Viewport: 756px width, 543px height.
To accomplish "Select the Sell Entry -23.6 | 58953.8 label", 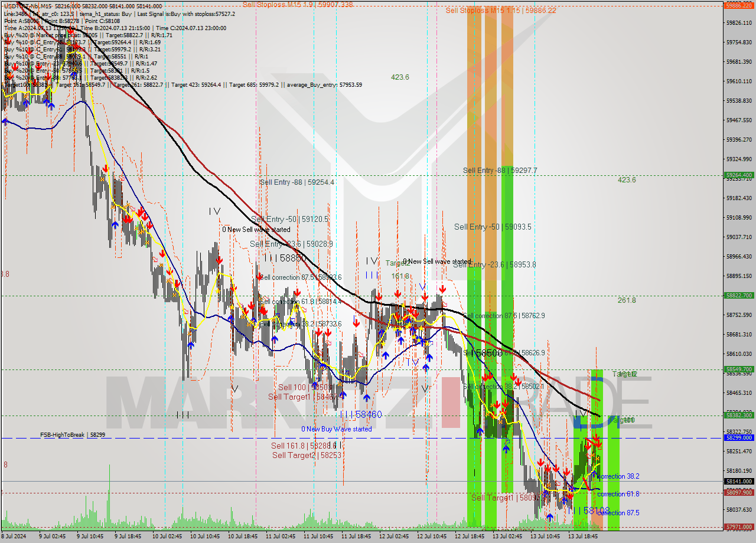I will 495,264.
